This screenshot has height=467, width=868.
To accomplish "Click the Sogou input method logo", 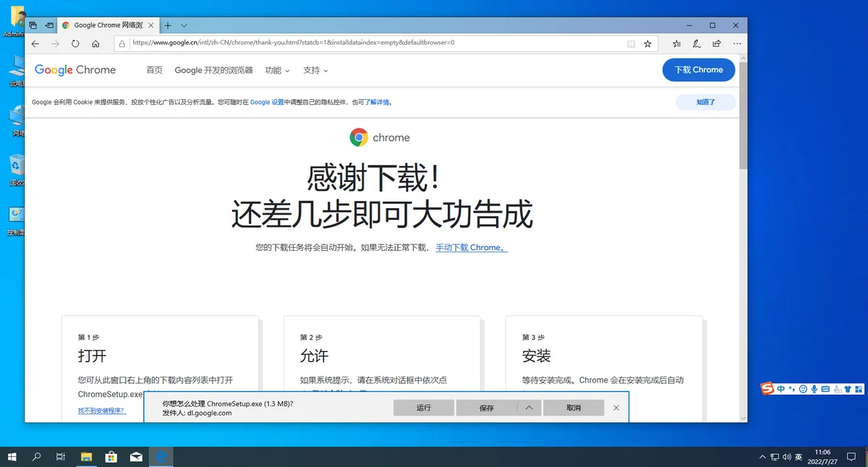I will pos(767,389).
